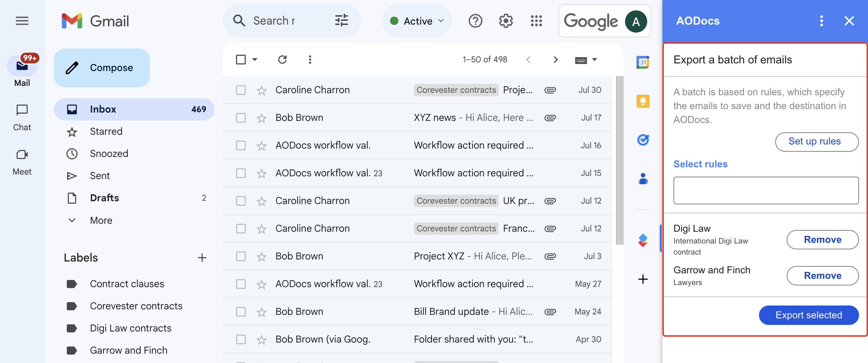Go to the previous page of emails

pyautogui.click(x=528, y=60)
